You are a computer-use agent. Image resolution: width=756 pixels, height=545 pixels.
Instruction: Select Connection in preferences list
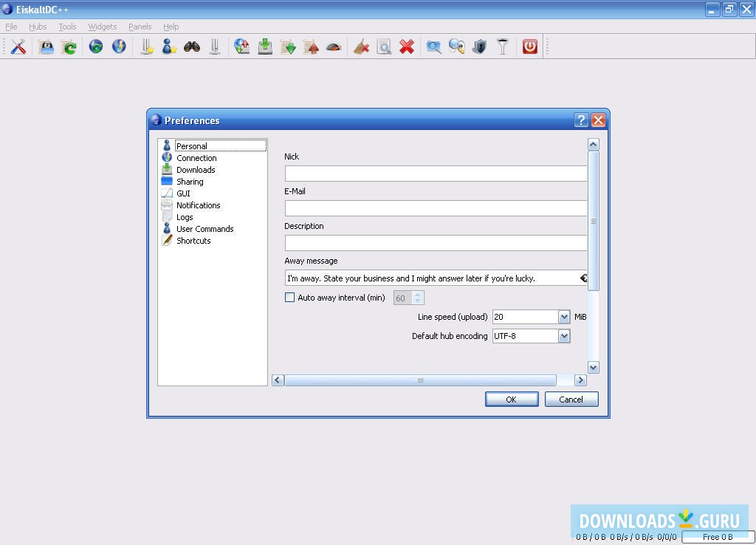click(x=213, y=158)
